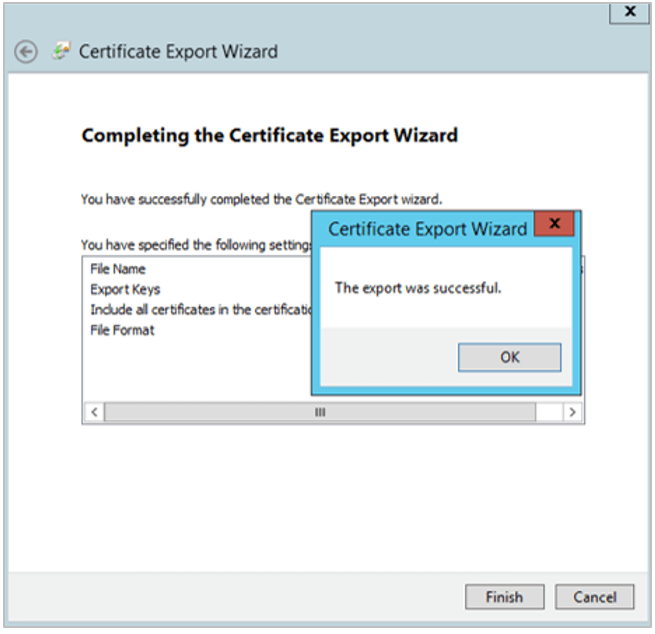The height and width of the screenshot is (634, 655).
Task: Click the back arrow icon
Action: coord(26,52)
